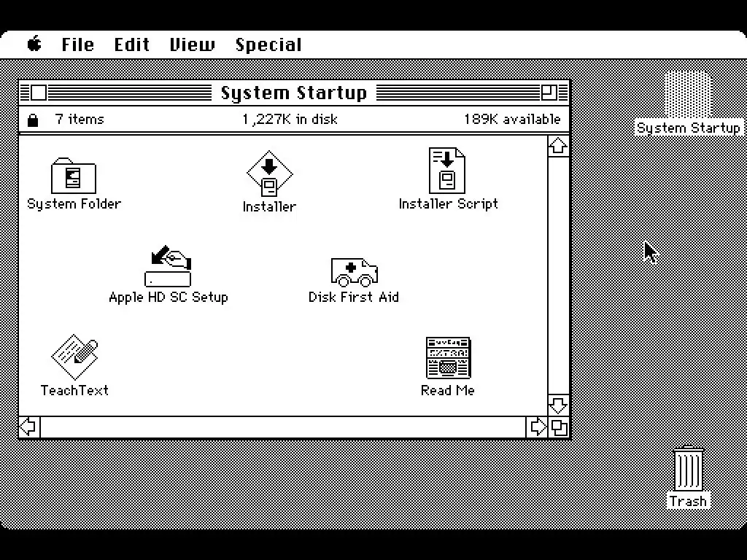Select the Disk First Aid ambulance icon

pos(354,273)
